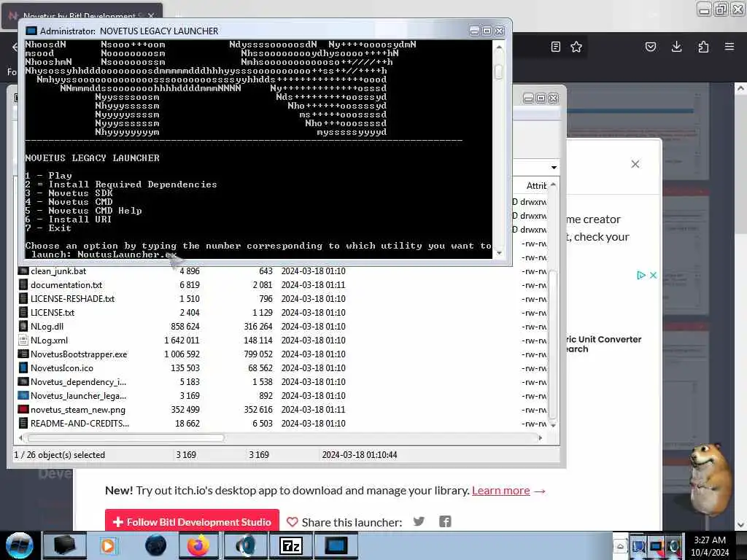Open the black box taskbar icon
747x560 pixels.
64,545
